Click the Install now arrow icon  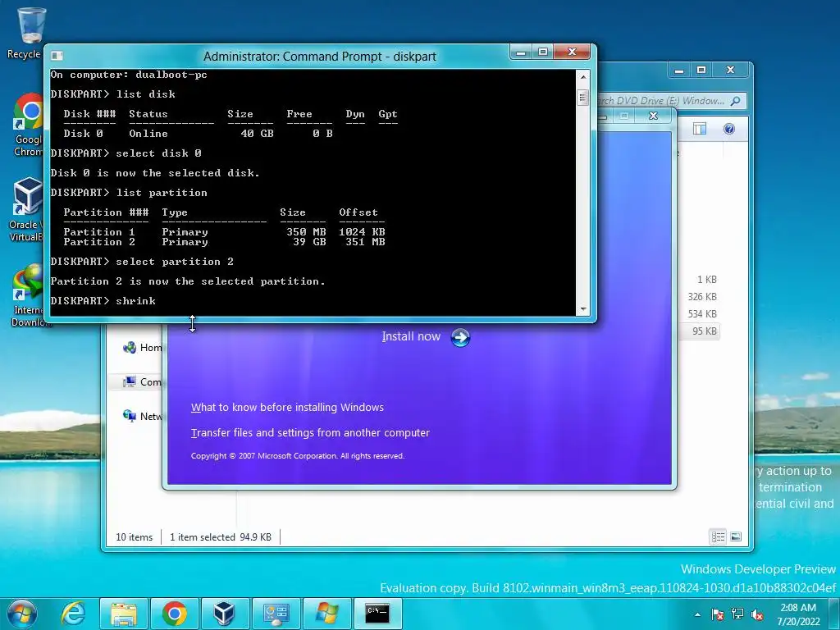tap(460, 337)
